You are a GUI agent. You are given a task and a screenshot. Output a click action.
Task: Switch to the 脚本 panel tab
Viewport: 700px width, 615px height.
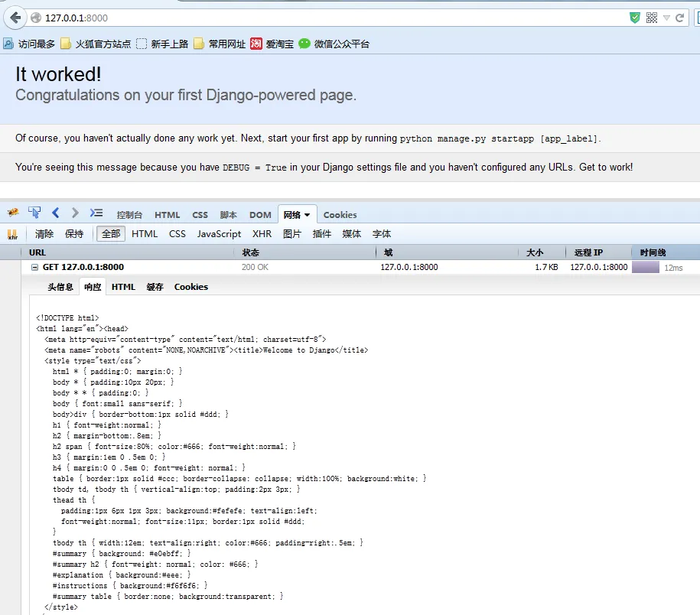[x=229, y=215]
